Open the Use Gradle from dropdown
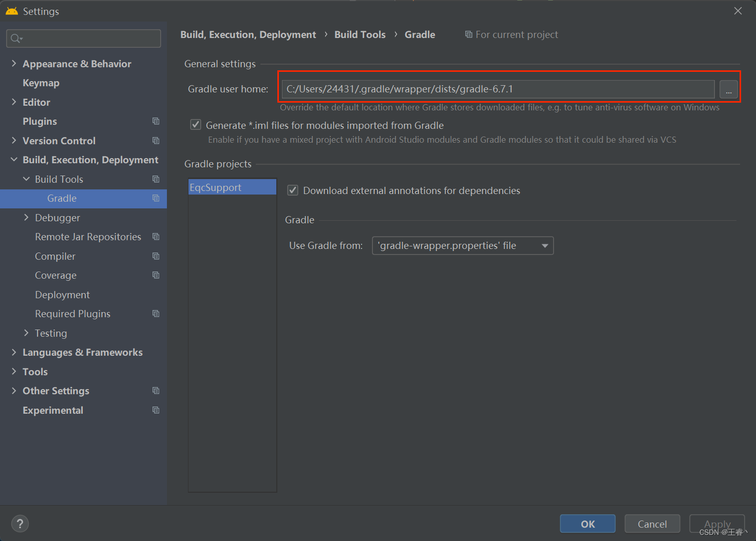 coord(463,246)
